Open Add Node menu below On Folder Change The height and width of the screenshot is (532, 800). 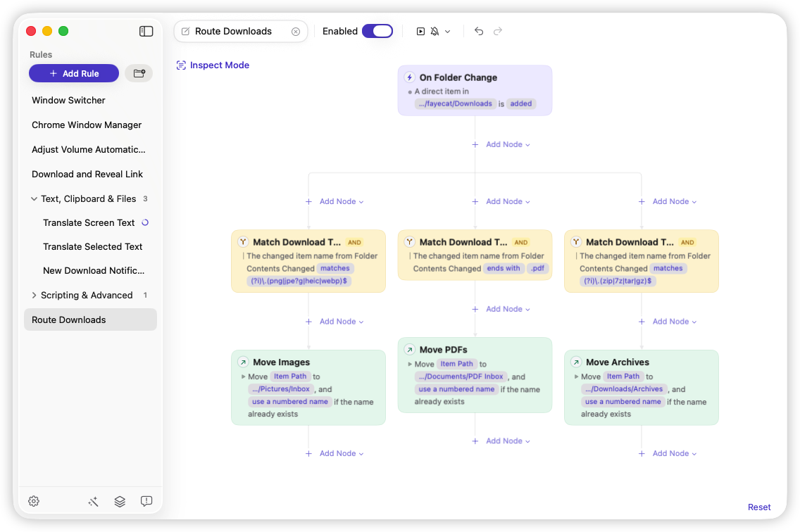[x=501, y=145]
